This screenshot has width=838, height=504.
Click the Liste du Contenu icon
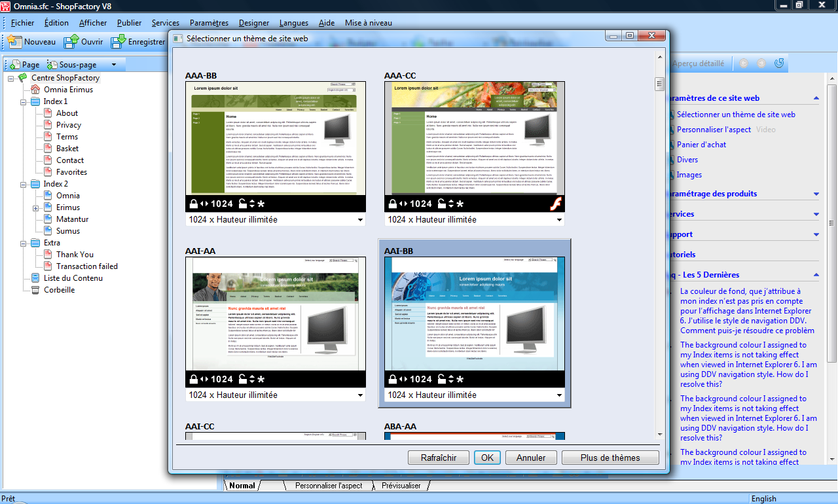click(35, 278)
